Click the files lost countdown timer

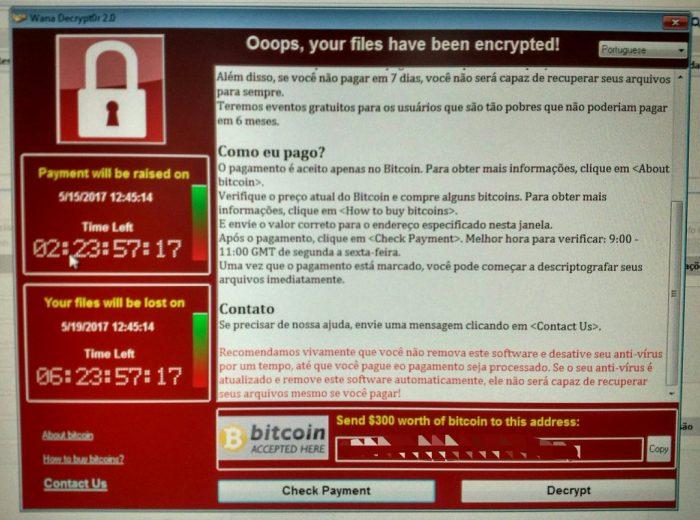tap(109, 377)
